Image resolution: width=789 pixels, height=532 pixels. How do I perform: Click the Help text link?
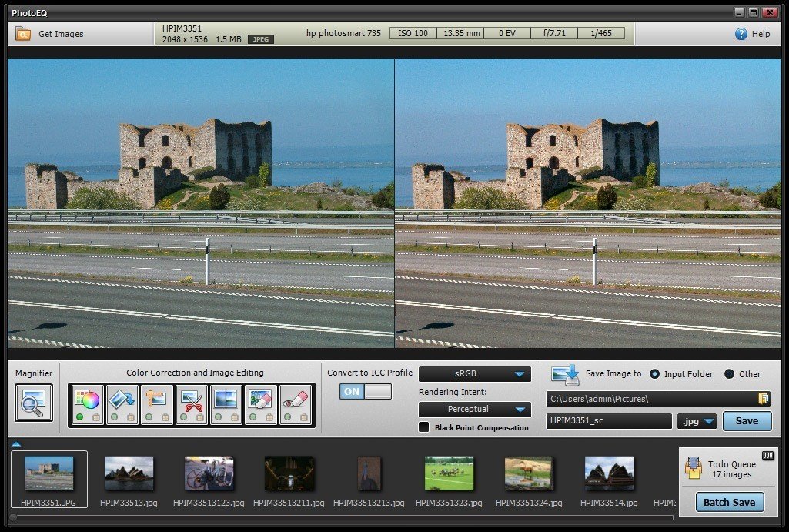(761, 34)
